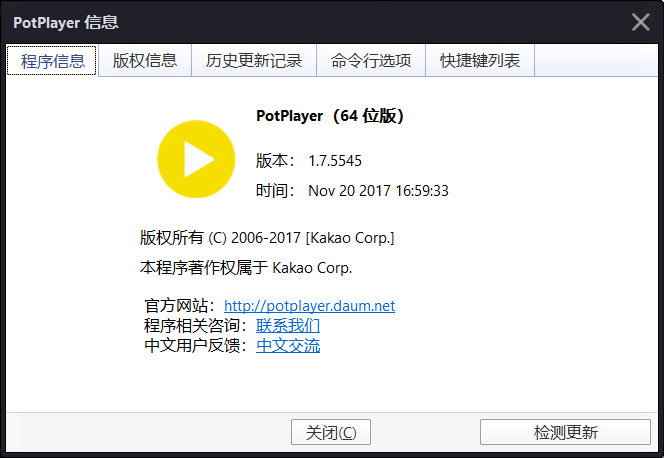
Task: Switch to the 命令行选项 tab
Action: pyautogui.click(x=371, y=61)
